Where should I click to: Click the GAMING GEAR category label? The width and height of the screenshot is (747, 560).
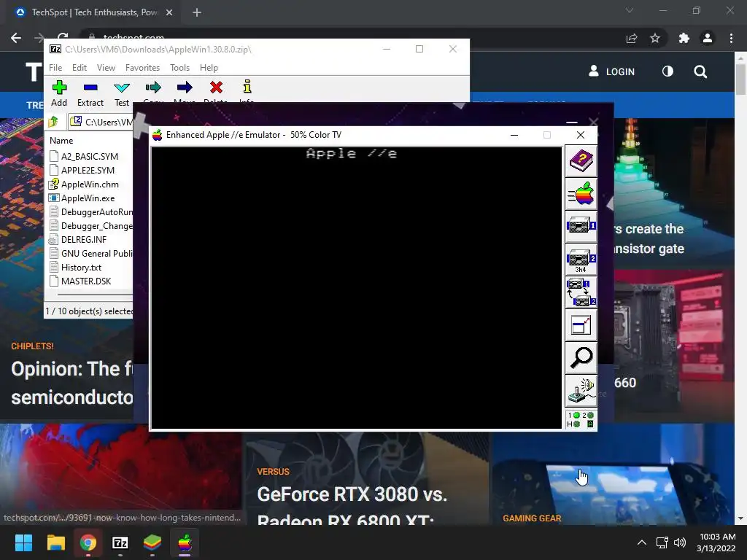pos(532,518)
